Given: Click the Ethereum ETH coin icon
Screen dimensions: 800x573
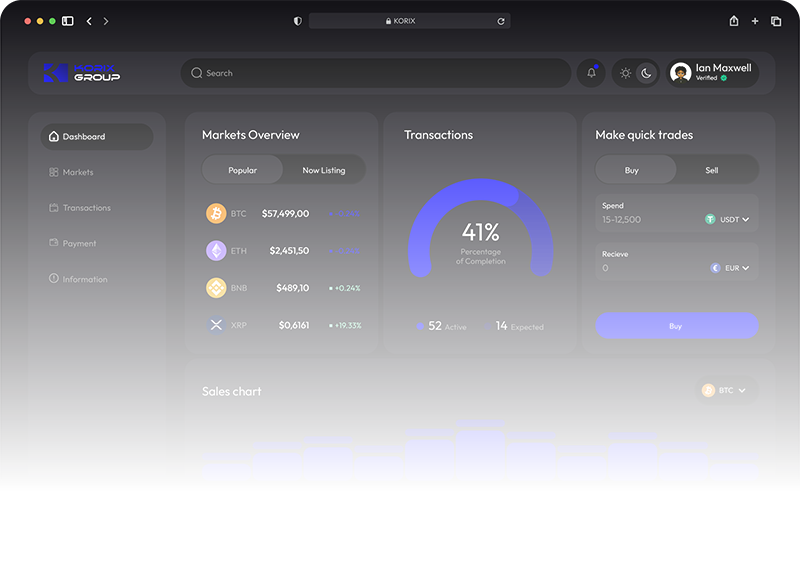Looking at the screenshot, I should pyautogui.click(x=216, y=251).
